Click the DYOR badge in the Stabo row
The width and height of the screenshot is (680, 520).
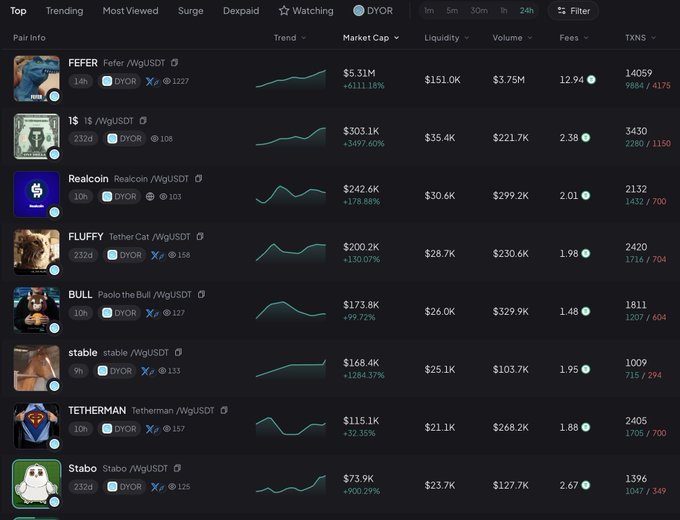click(124, 487)
